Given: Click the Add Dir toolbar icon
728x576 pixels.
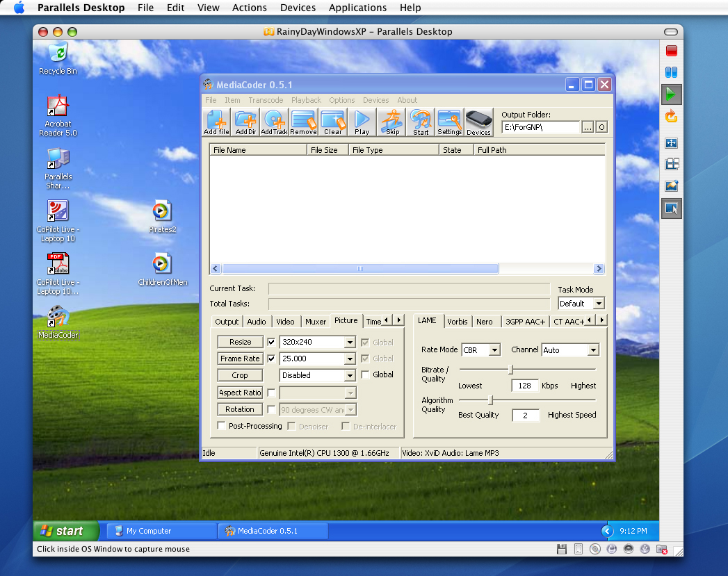Looking at the screenshot, I should 245,122.
